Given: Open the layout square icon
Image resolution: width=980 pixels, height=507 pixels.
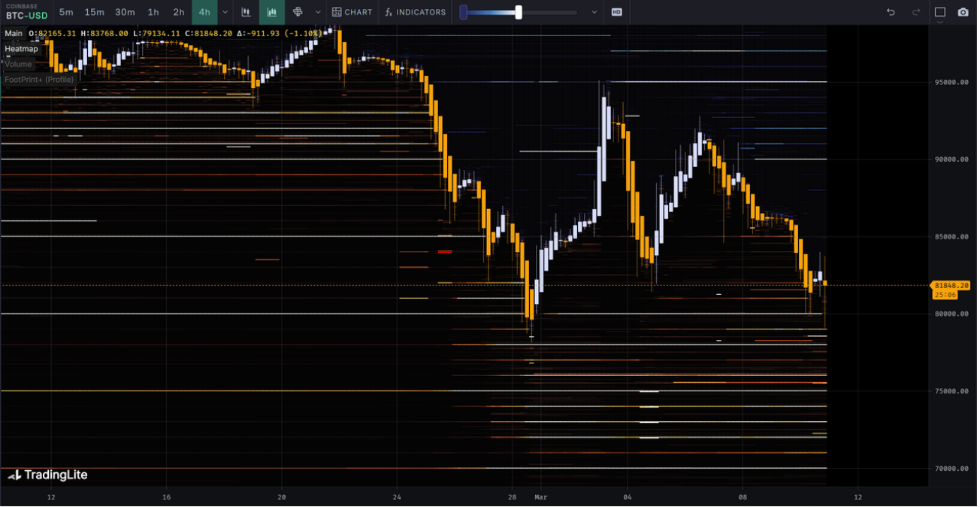Looking at the screenshot, I should coord(939,12).
